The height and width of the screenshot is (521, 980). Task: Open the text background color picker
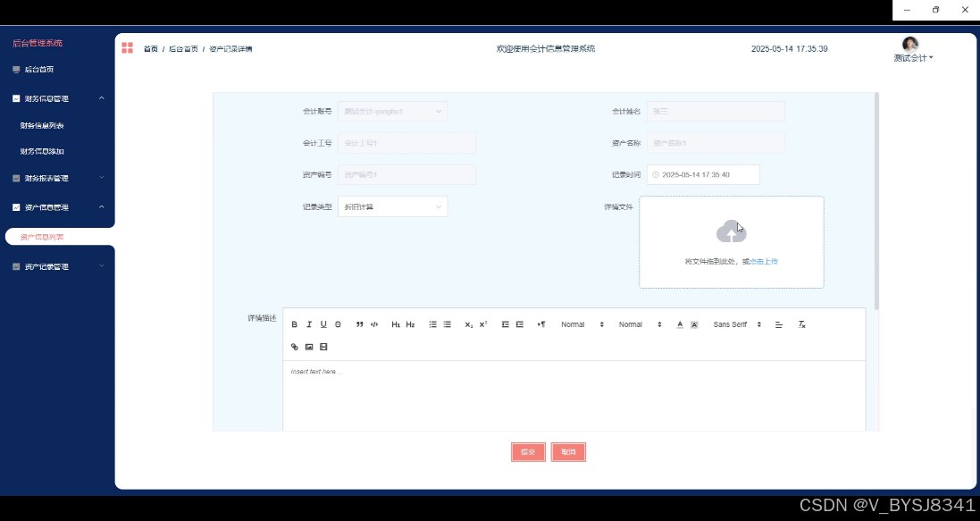(694, 324)
